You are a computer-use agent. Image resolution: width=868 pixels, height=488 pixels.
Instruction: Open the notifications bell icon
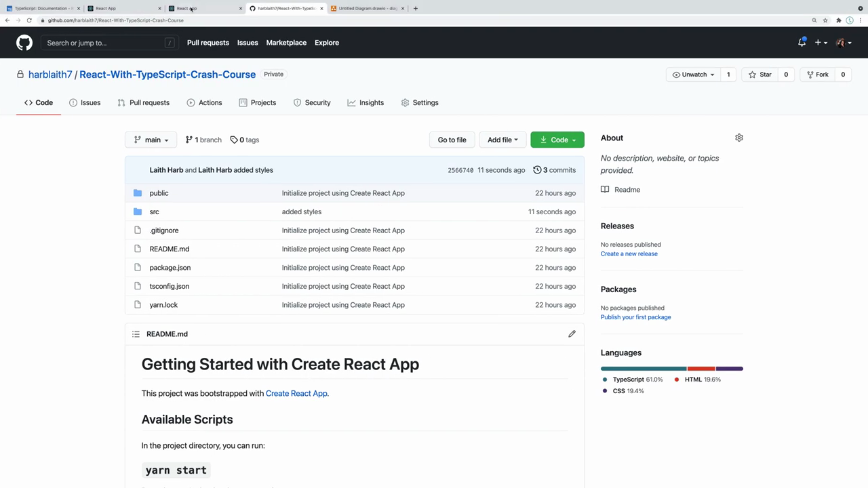(x=802, y=43)
